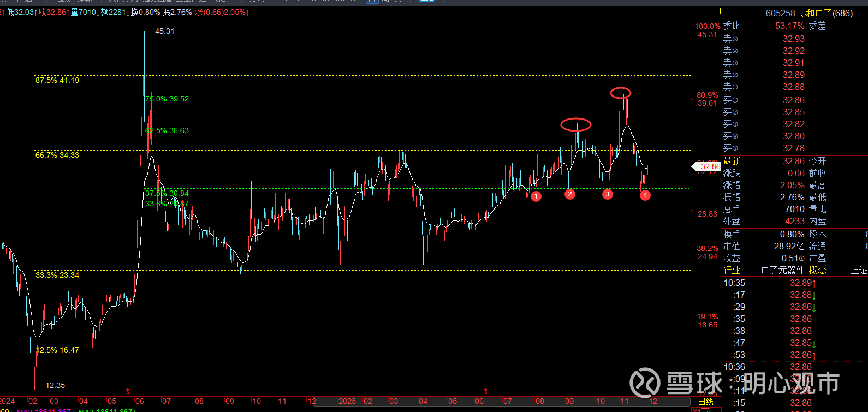The image size is (868, 412).
Task: Pick the 买② bid price 32.85
Action: (794, 112)
